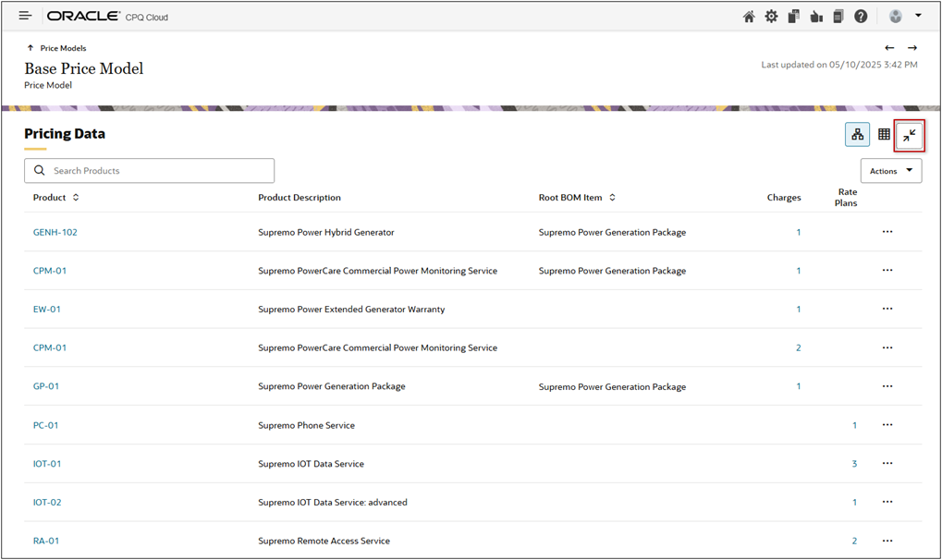Open the three-dot menu for IOT-01
Viewport: 942px width, 560px height.
pyautogui.click(x=887, y=464)
